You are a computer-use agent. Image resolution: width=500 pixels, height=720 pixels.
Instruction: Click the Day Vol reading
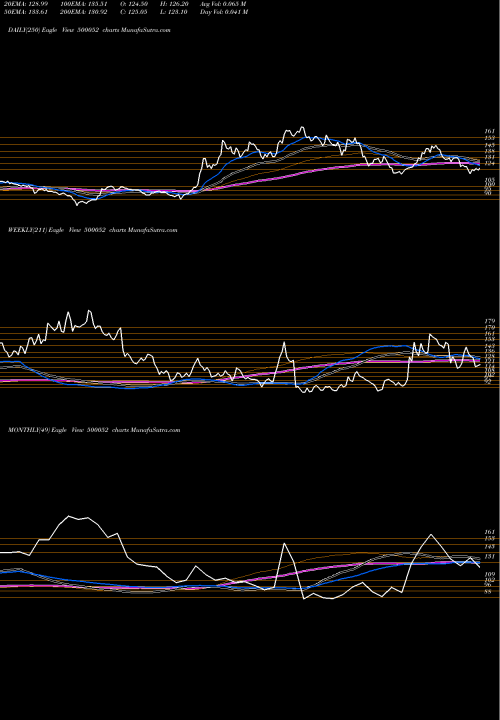click(x=224, y=12)
